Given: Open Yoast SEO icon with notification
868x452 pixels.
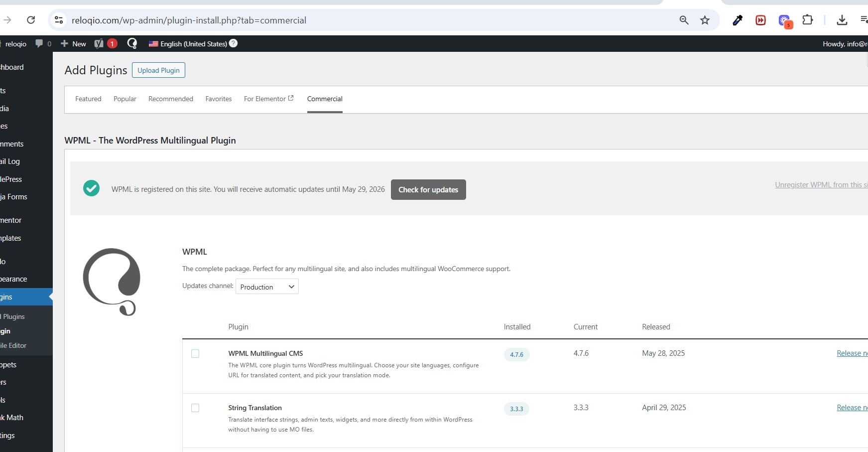Looking at the screenshot, I should click(106, 44).
